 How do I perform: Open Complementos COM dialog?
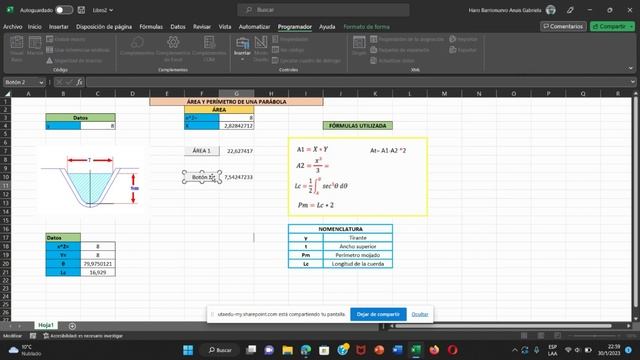point(209,48)
